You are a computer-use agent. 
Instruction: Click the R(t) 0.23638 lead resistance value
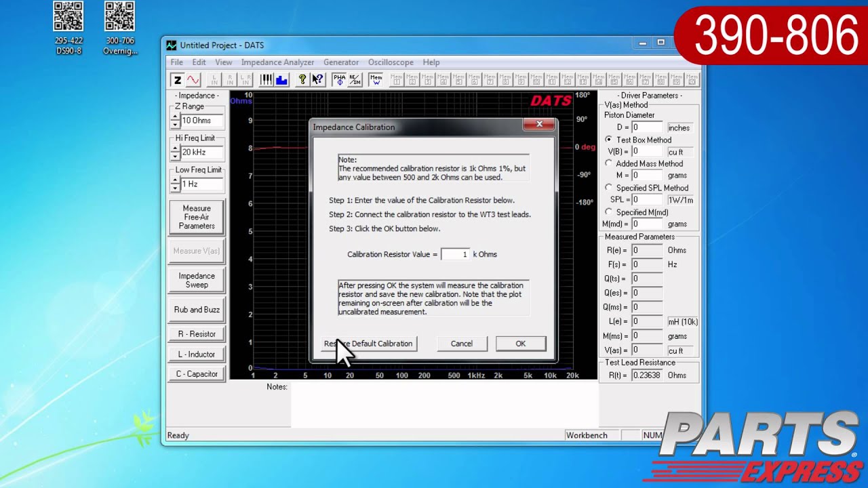pos(647,375)
